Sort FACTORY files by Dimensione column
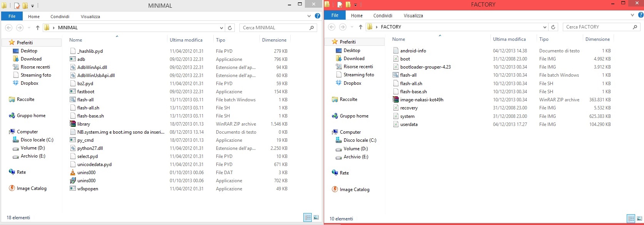The width and height of the screenshot is (644, 225). (x=598, y=39)
